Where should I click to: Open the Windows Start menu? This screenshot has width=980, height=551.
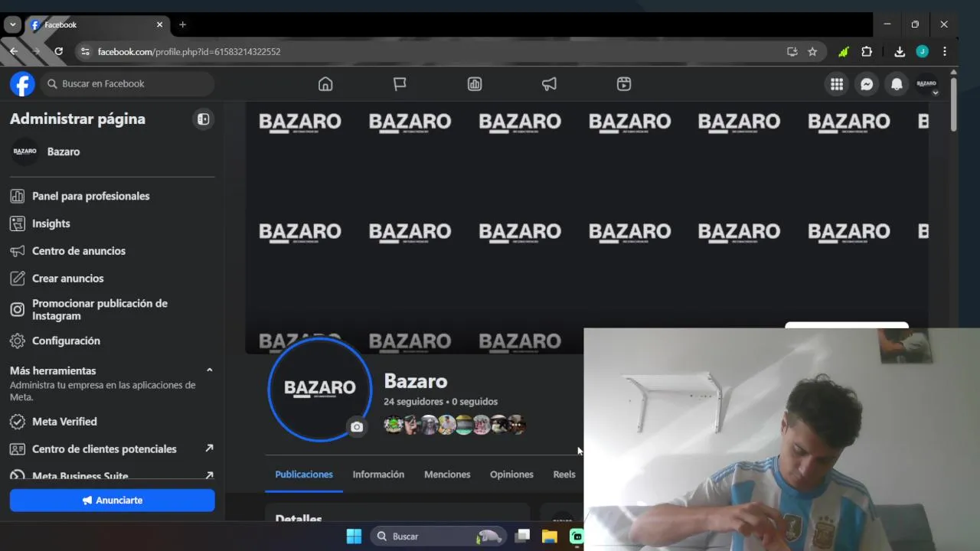354,536
